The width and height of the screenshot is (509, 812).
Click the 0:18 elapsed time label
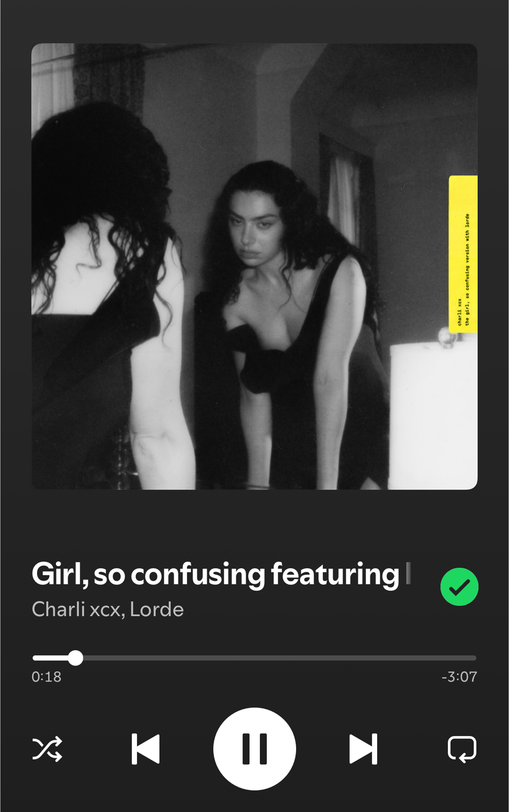(46, 677)
